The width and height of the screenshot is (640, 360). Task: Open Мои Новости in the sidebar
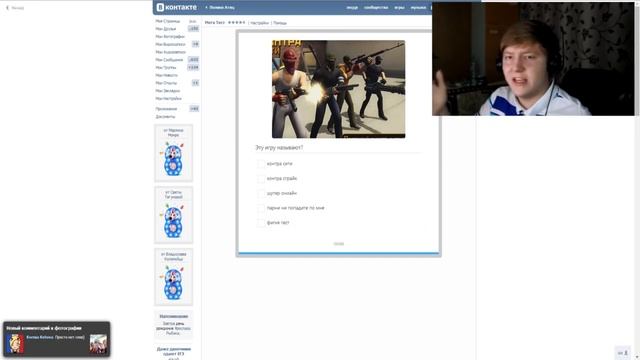tap(167, 75)
